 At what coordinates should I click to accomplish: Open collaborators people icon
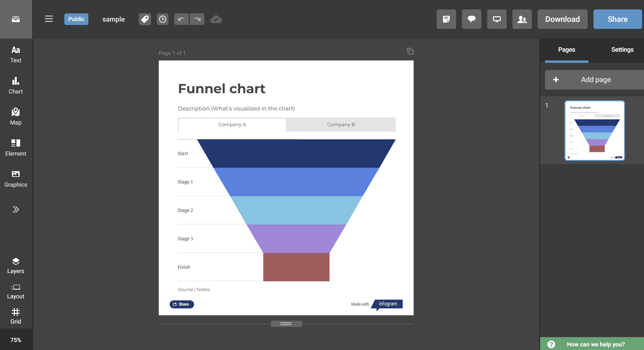coord(522,19)
